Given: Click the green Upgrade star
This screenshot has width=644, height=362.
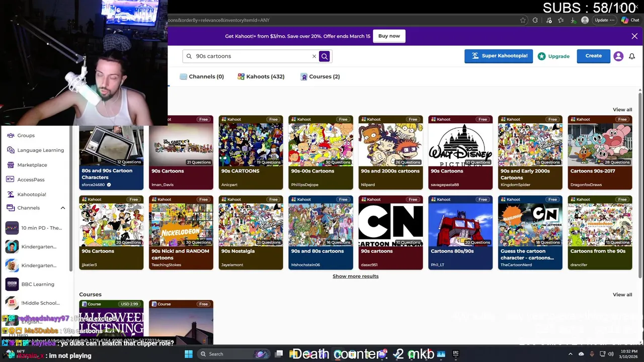Looking at the screenshot, I should (541, 56).
